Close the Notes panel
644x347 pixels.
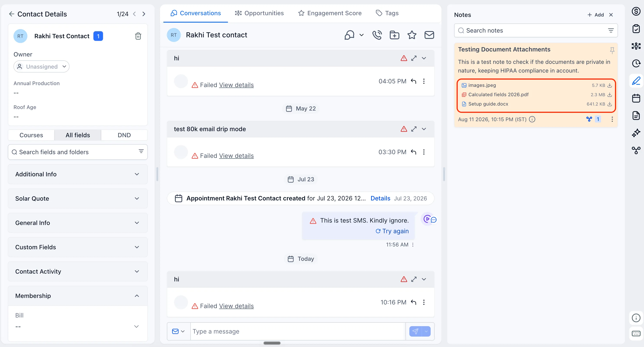click(611, 15)
